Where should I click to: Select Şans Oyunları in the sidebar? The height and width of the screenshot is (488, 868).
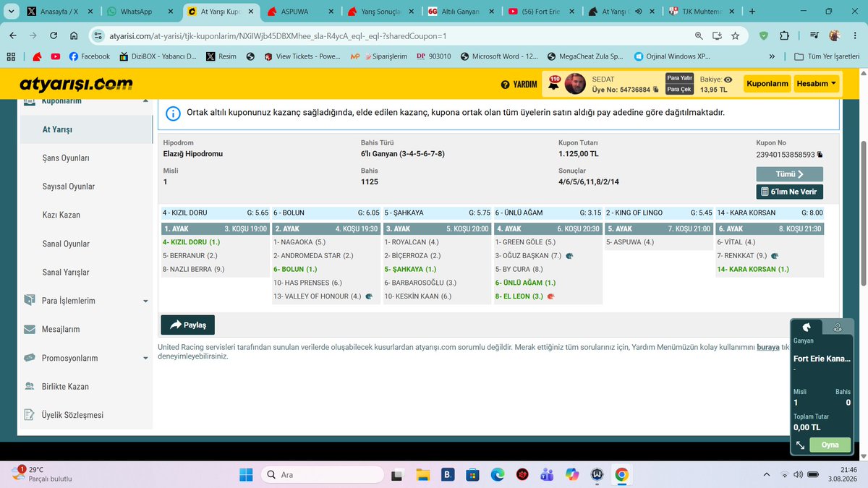coord(66,158)
